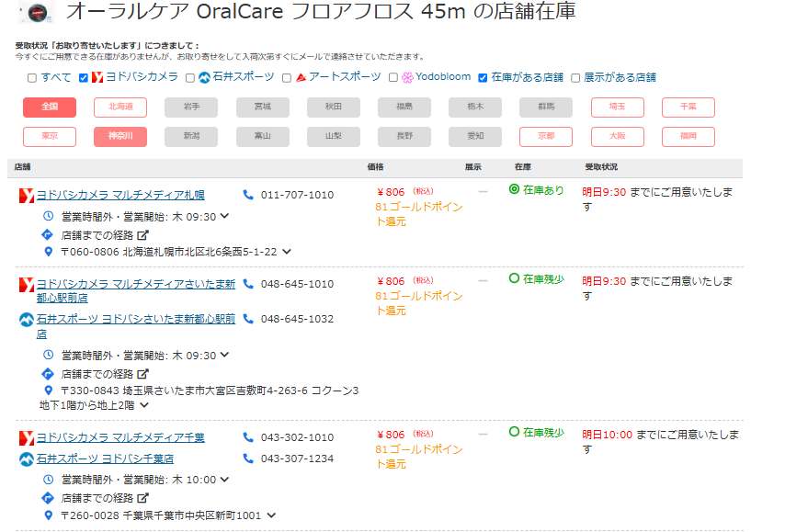The width and height of the screenshot is (785, 532).
Task: Enable the アートスポーツ filter checkbox
Action: click(287, 78)
